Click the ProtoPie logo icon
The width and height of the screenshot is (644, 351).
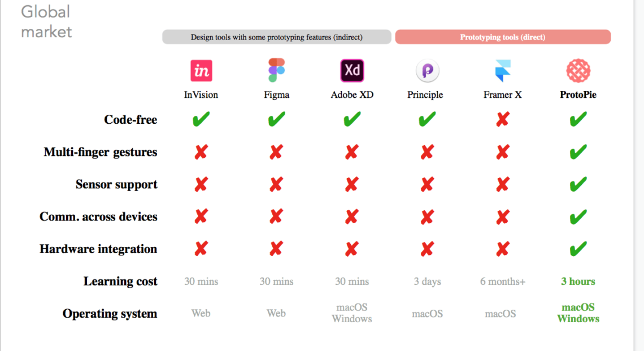point(578,71)
